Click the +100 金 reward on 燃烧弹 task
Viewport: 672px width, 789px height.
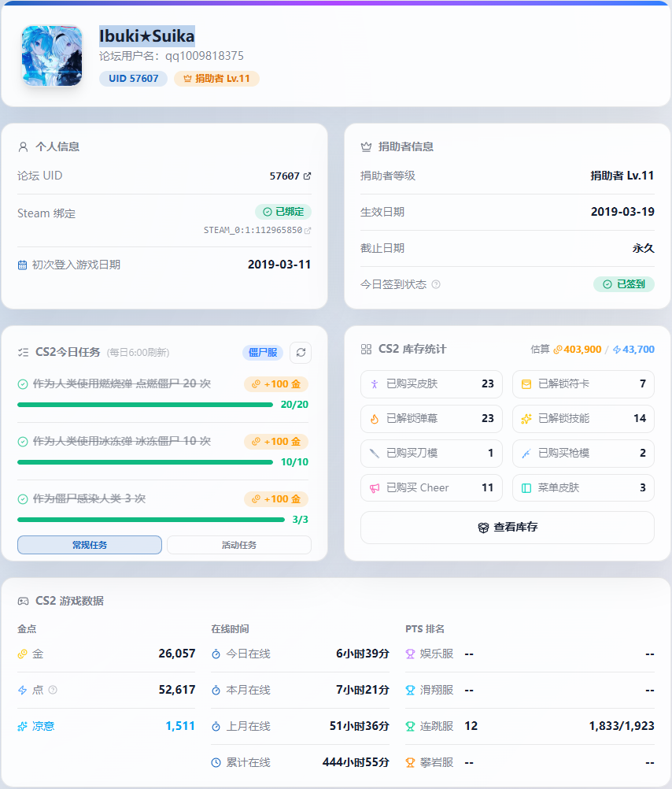pyautogui.click(x=276, y=384)
